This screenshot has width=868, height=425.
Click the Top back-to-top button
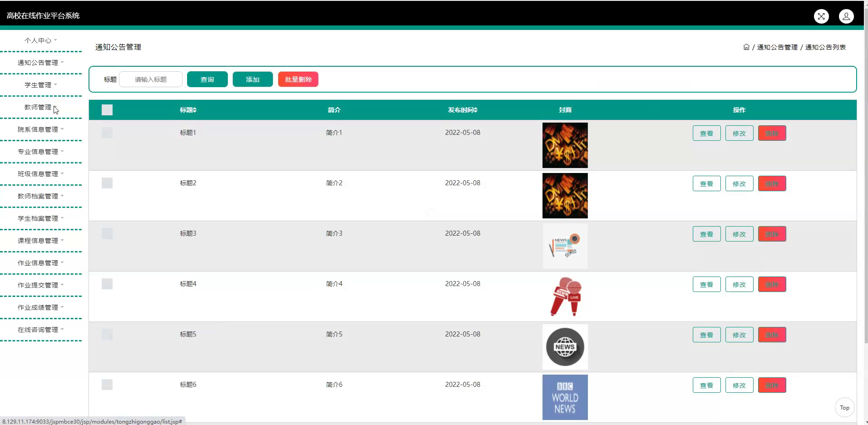pyautogui.click(x=845, y=408)
